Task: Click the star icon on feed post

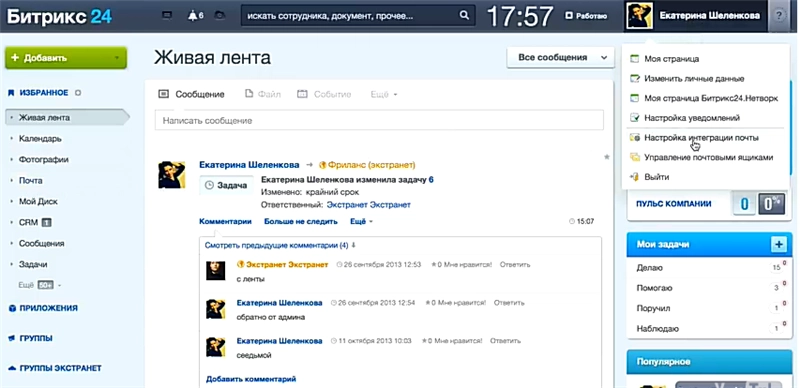Action: click(x=607, y=157)
